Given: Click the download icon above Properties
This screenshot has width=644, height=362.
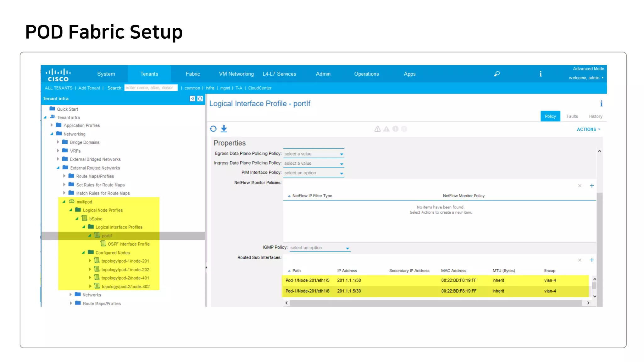Looking at the screenshot, I should coord(224,129).
